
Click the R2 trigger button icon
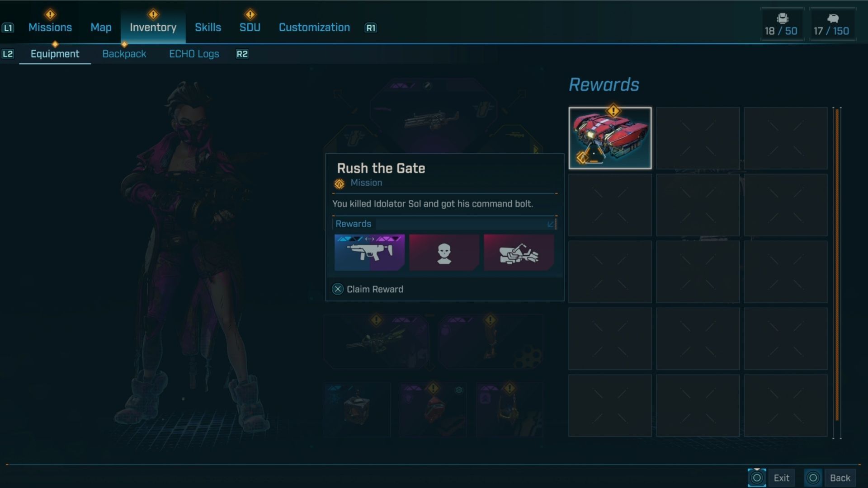coord(242,54)
